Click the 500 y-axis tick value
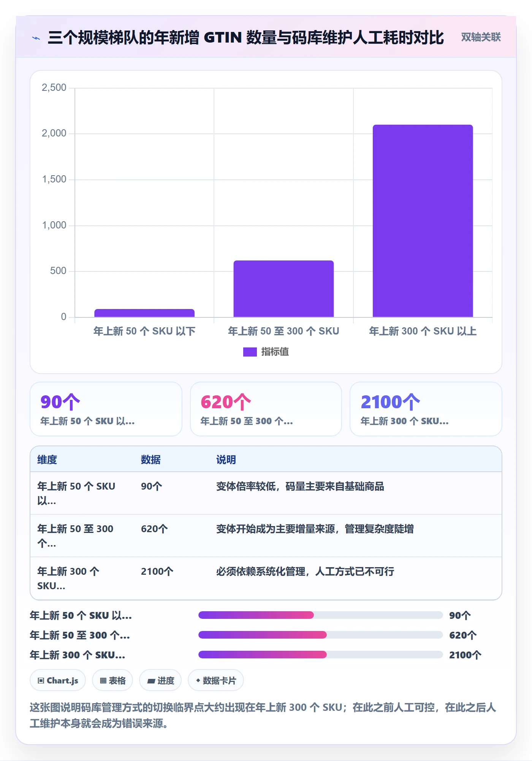This screenshot has width=532, height=761. point(58,271)
